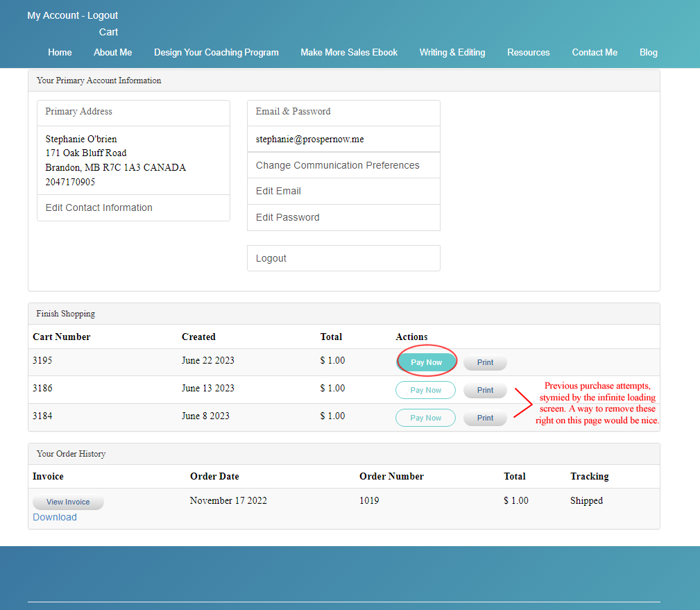Pay Now for cart 3184

pyautogui.click(x=425, y=418)
